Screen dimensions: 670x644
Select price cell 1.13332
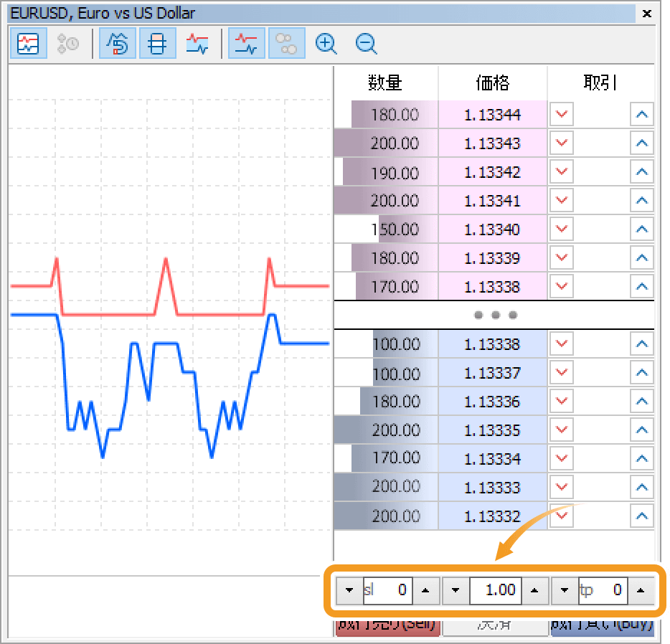[493, 516]
